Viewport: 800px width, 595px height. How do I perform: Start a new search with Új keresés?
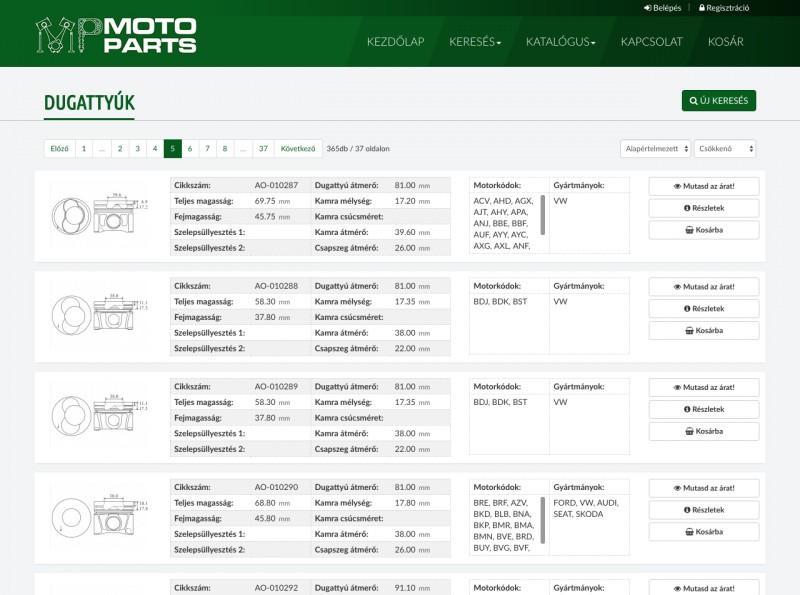coord(718,101)
